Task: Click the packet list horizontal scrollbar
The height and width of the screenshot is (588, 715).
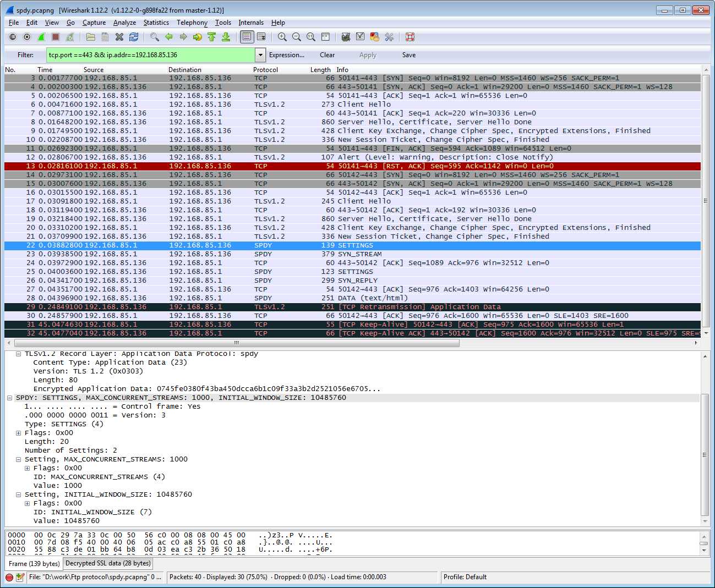Action: [236, 343]
